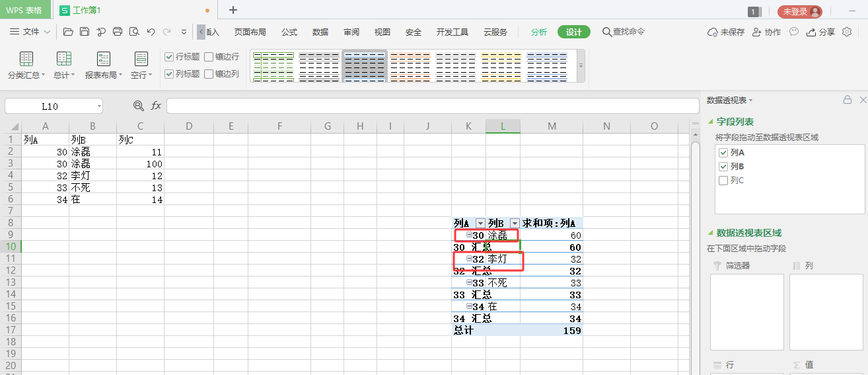Open the 审阅 tab

(351, 32)
